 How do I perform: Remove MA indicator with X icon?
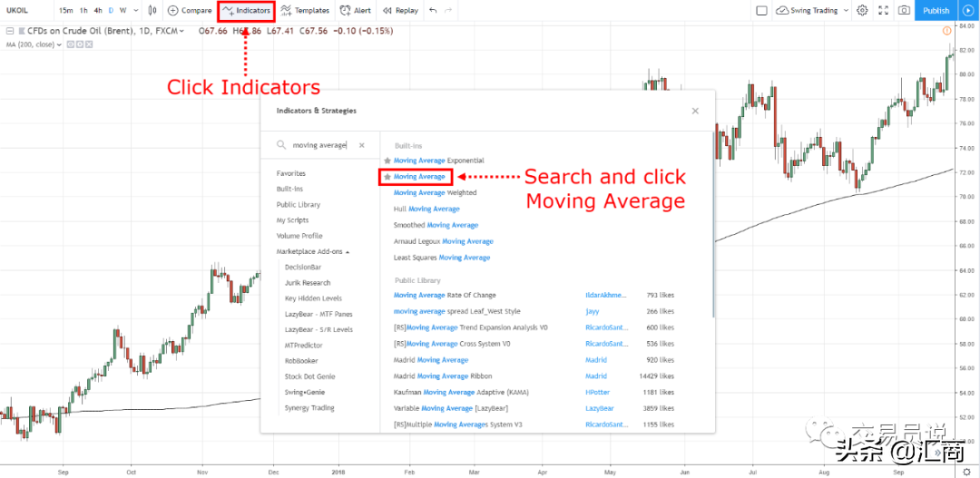89,44
